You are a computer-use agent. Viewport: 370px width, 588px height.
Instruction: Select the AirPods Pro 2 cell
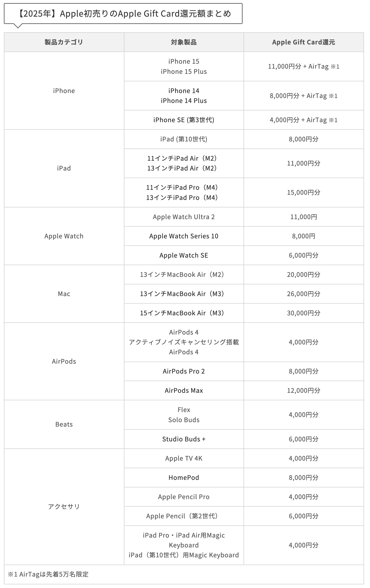click(x=184, y=371)
